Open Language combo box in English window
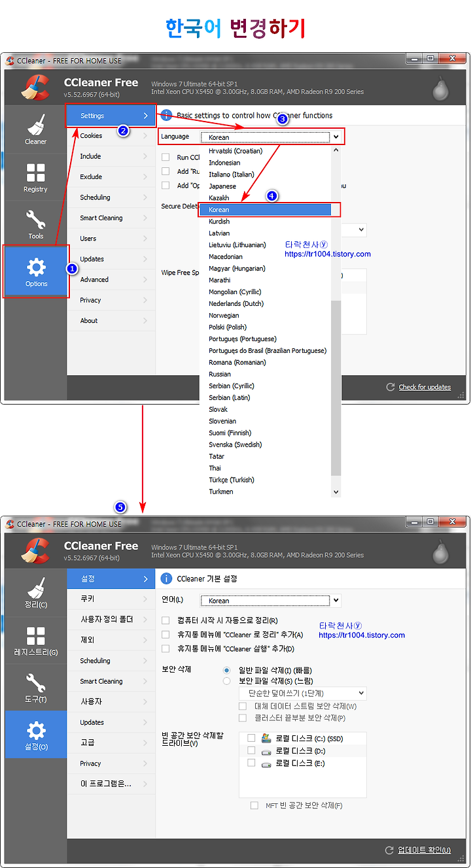 pyautogui.click(x=270, y=137)
